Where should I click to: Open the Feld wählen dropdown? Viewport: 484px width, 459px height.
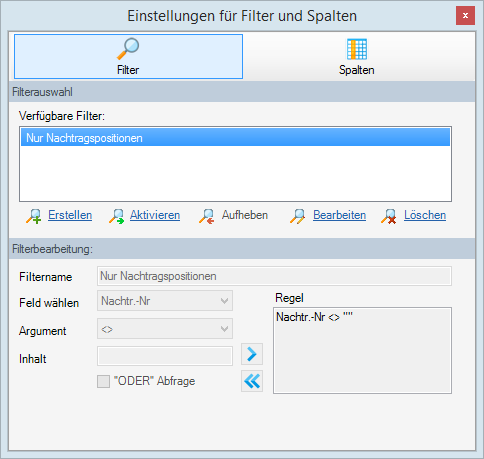click(165, 301)
